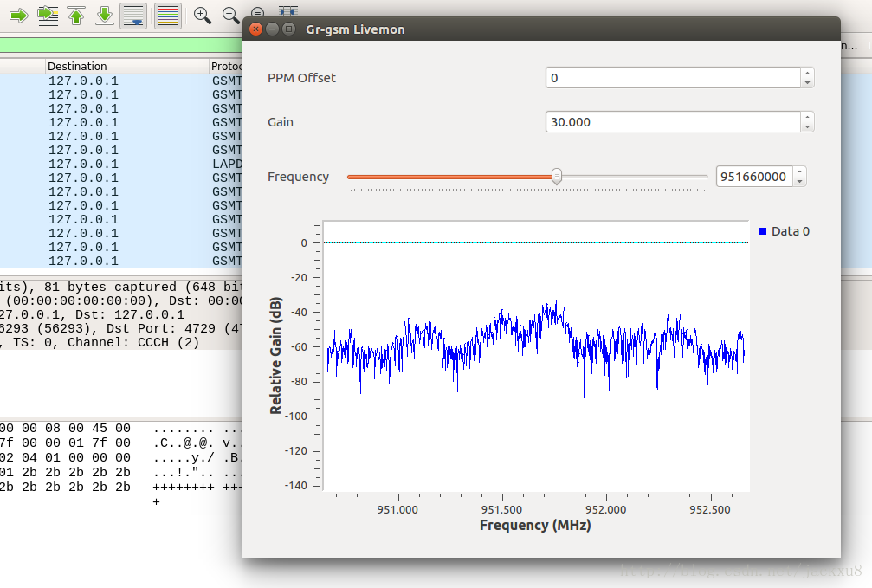Click the 951.500 x-axis tick label
Screen dimensions: 872x588
click(x=501, y=509)
